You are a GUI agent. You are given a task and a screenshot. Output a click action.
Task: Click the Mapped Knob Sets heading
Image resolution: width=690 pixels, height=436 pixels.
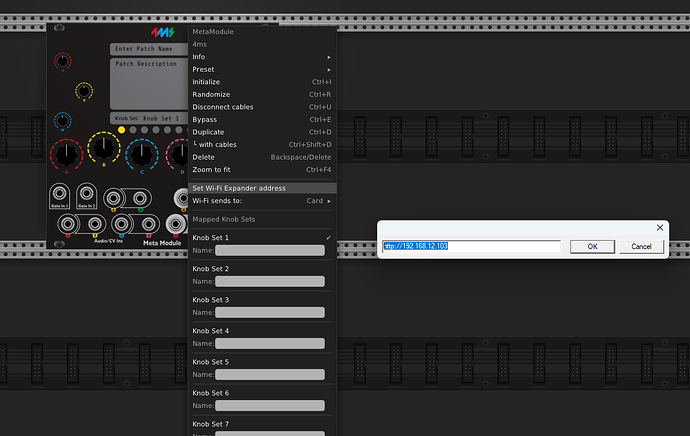point(224,219)
